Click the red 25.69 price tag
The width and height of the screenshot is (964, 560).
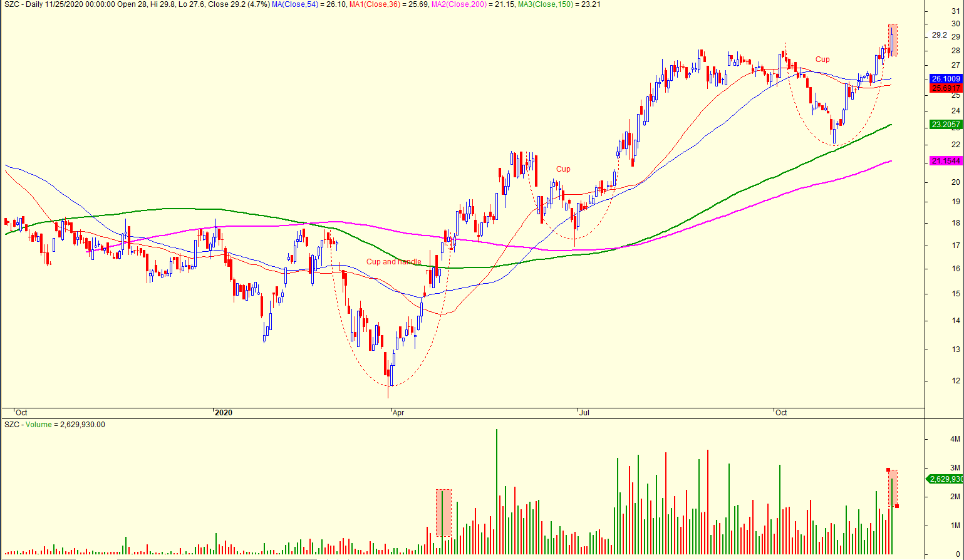(x=945, y=88)
